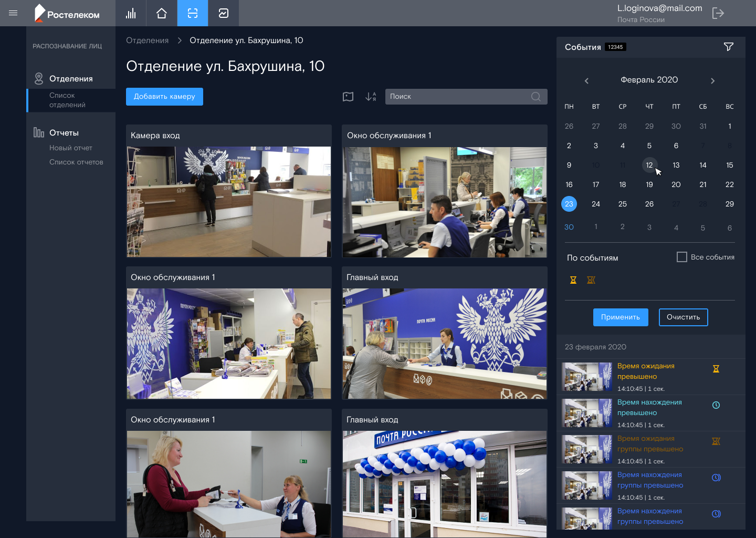This screenshot has height=538, width=756.
Task: Focus the Поиск search field
Action: click(x=466, y=97)
